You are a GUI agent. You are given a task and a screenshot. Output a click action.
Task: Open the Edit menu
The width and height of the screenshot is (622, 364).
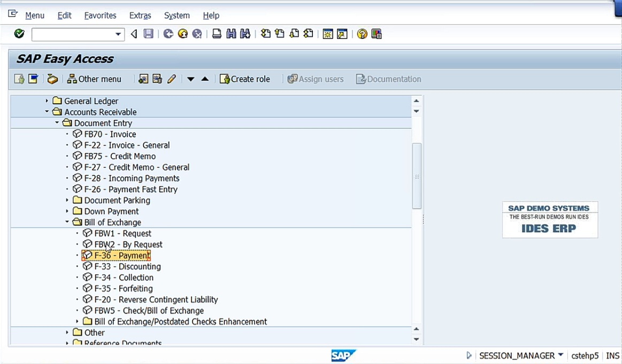click(x=64, y=16)
